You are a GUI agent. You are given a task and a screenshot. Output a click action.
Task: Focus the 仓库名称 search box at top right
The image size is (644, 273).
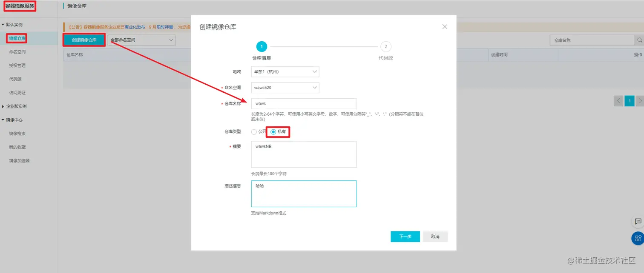coord(592,40)
